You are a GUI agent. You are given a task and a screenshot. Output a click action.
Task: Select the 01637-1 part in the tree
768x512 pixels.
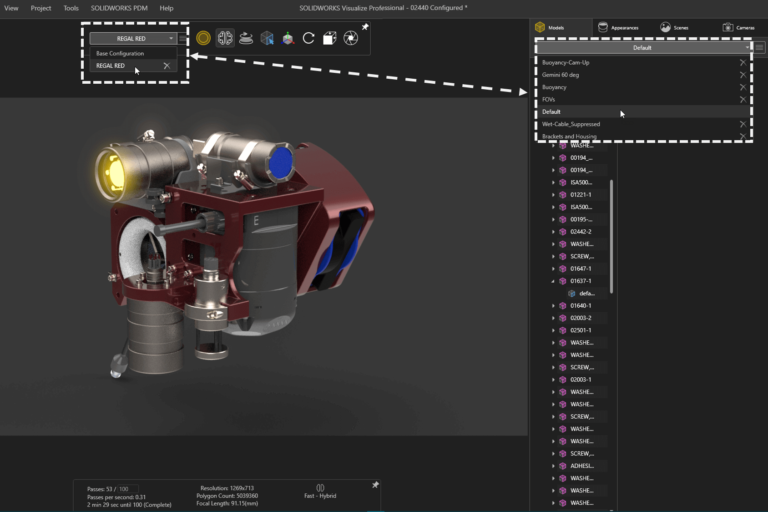click(x=580, y=281)
